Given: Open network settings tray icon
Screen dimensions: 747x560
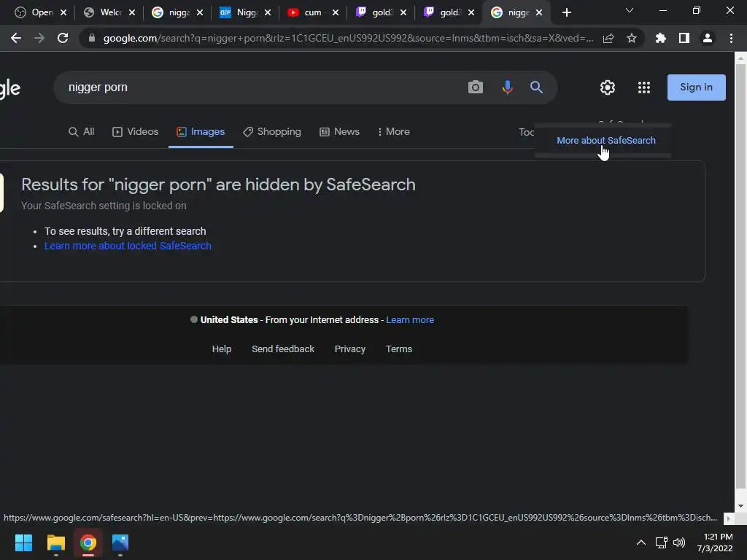Looking at the screenshot, I should 661,542.
